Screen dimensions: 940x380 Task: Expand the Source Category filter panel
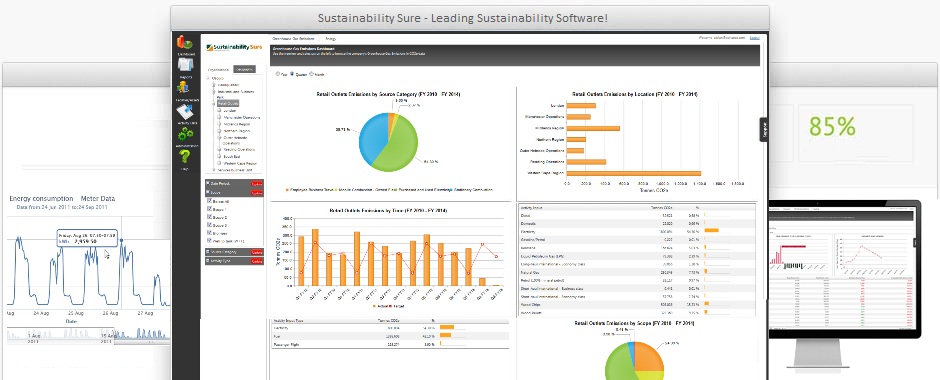pyautogui.click(x=234, y=252)
